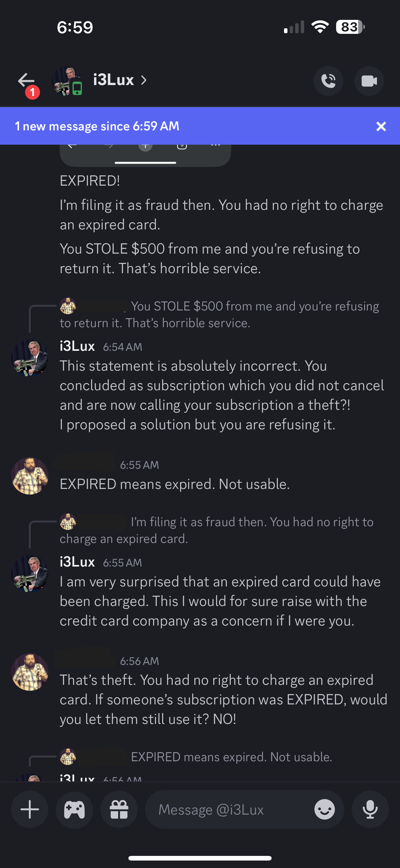
Task: Jump to replied message 'You STOLE $500'
Action: [x=219, y=314]
